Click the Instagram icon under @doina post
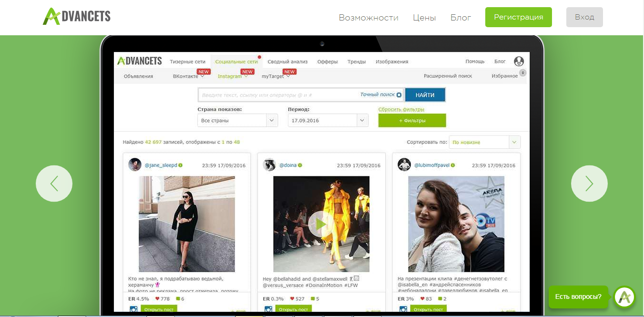 (268, 309)
